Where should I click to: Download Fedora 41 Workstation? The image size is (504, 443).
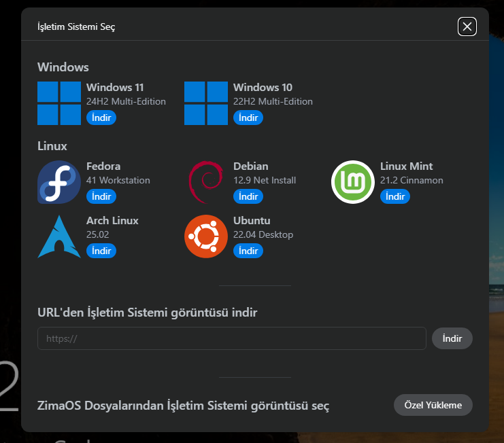pyautogui.click(x=101, y=196)
